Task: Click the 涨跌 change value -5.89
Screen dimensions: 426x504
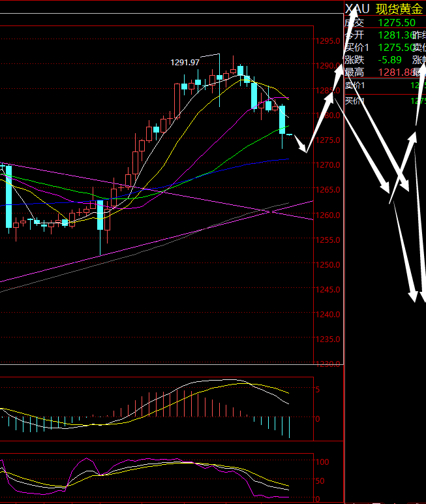Action: [x=389, y=60]
